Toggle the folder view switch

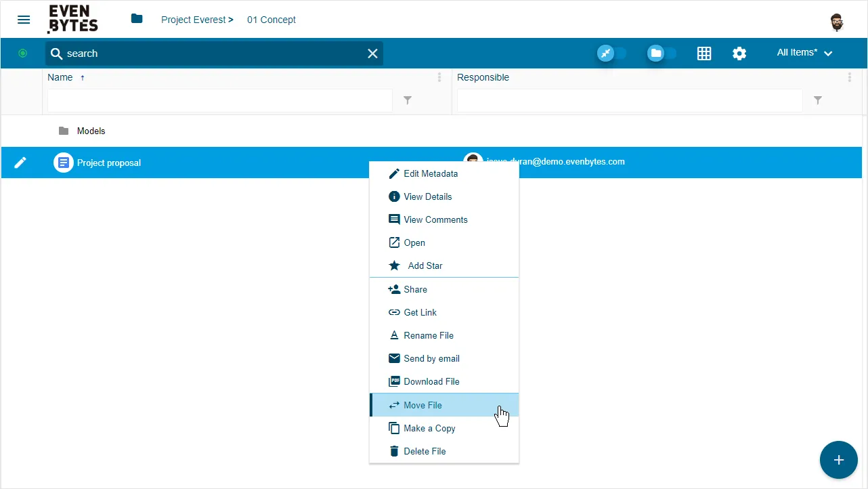click(x=661, y=53)
